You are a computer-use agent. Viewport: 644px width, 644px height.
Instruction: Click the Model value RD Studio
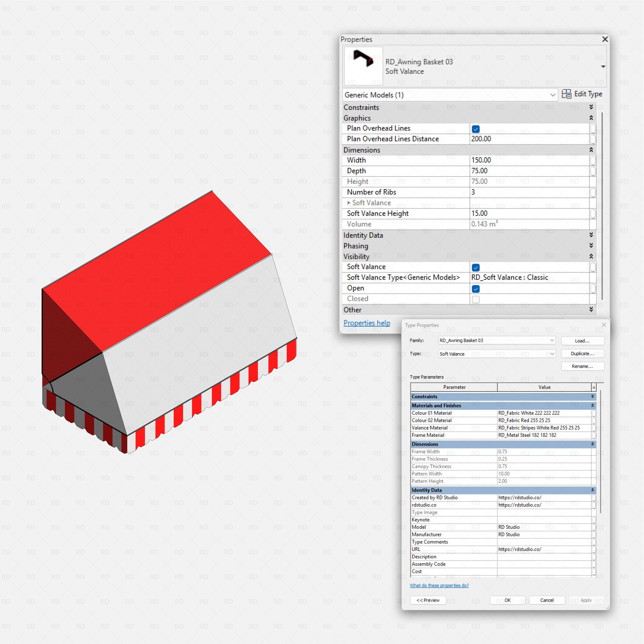tap(544, 527)
